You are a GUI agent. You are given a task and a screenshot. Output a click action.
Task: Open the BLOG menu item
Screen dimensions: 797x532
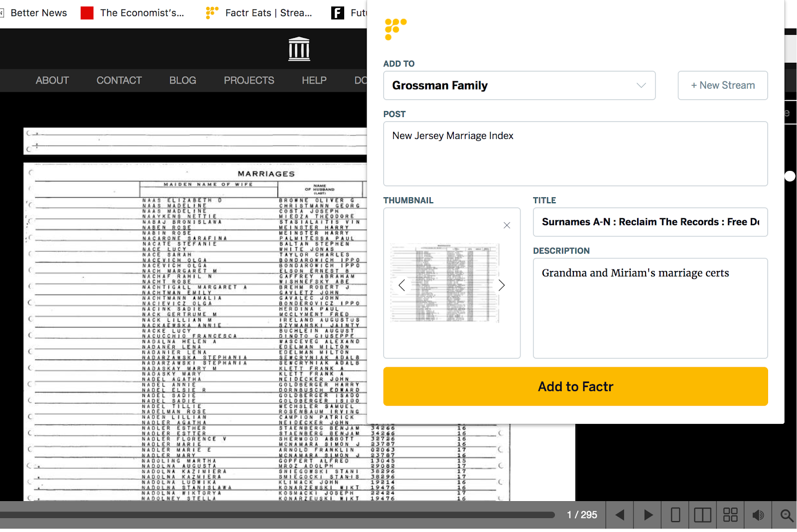coord(183,80)
